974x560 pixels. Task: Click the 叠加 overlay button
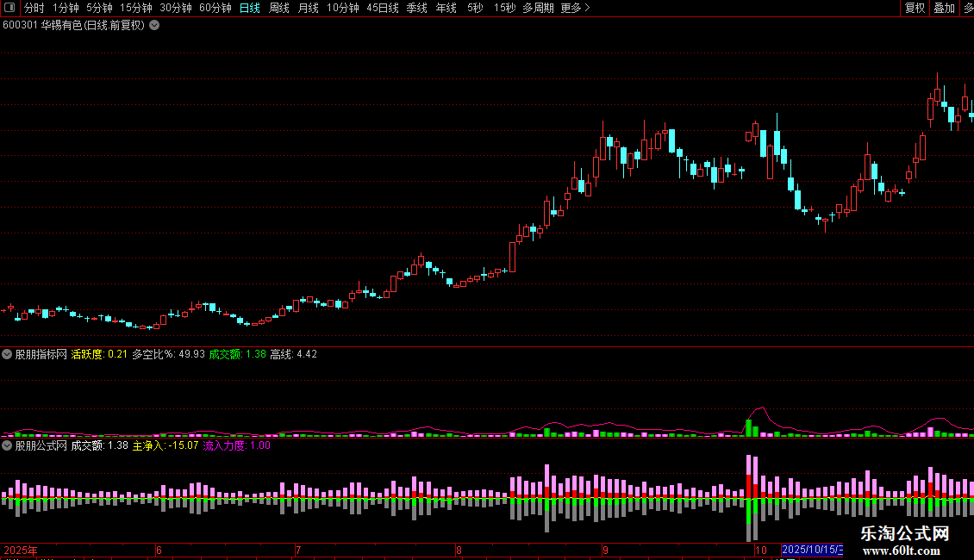point(944,8)
